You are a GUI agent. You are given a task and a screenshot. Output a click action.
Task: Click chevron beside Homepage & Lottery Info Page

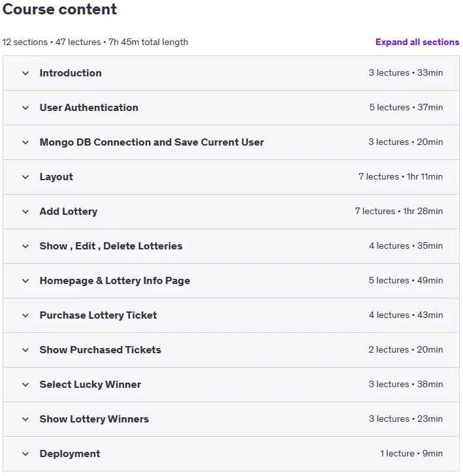pos(25,281)
